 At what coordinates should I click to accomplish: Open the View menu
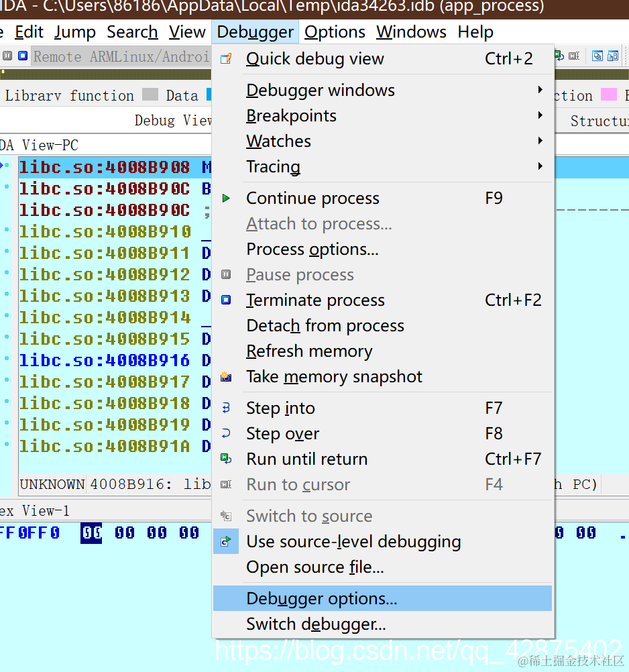187,32
